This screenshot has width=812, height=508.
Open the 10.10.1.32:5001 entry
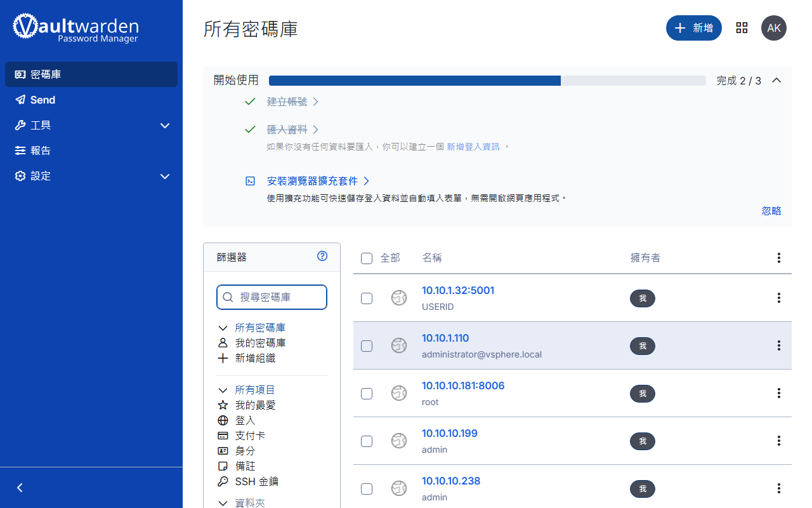click(x=458, y=290)
